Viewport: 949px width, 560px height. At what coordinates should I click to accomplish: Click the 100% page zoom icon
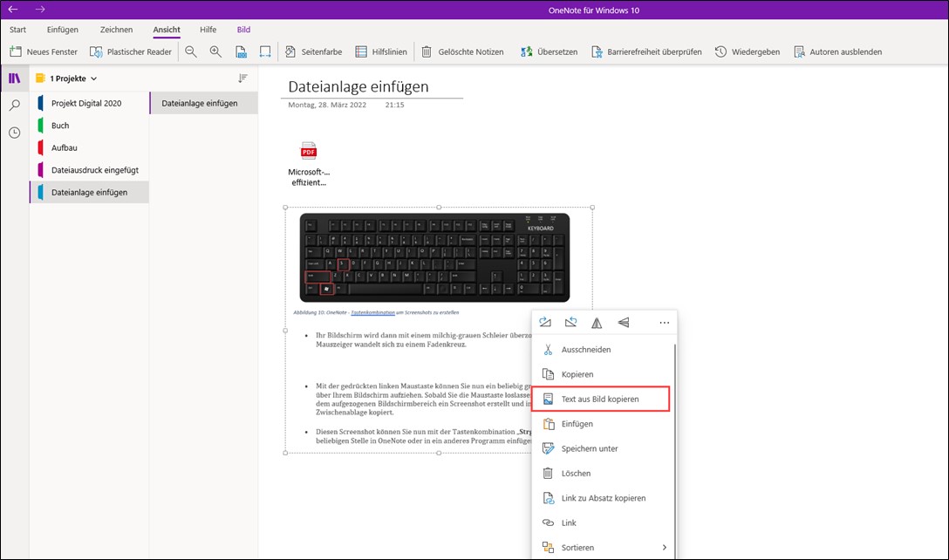pos(241,52)
